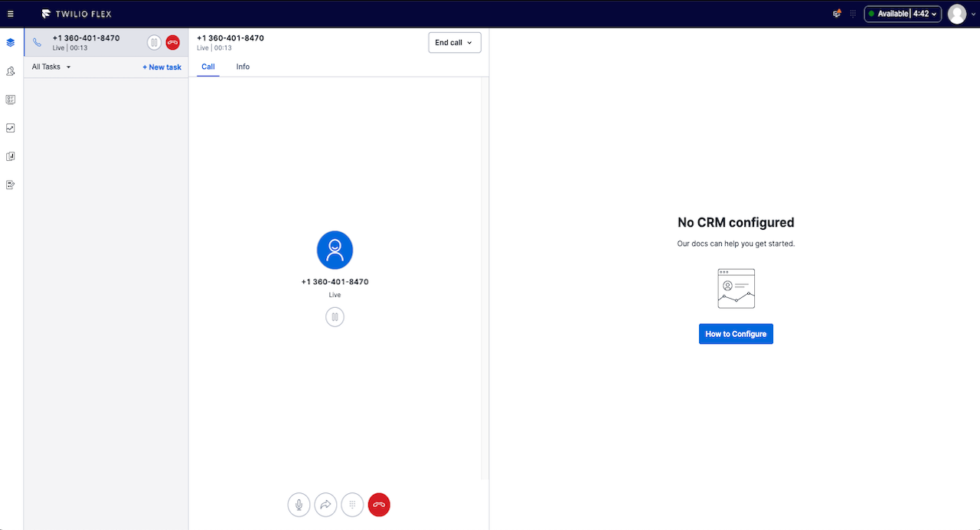This screenshot has height=530, width=980.
Task: Mute the microphone on the active call
Action: pos(299,504)
